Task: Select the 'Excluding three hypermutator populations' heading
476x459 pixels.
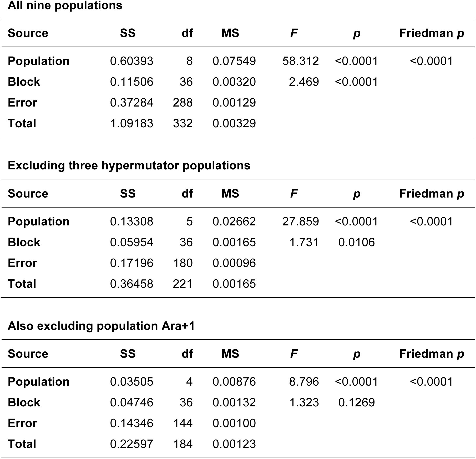Action: click(x=129, y=166)
